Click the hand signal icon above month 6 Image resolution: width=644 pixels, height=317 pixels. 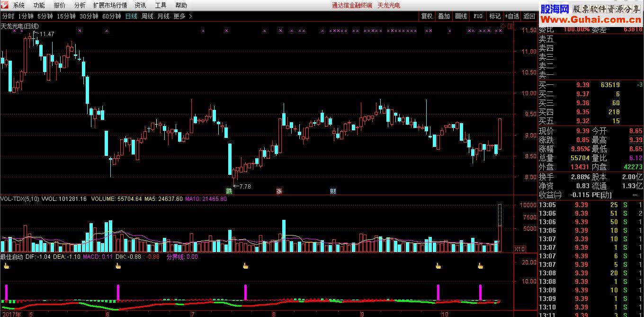118,266
